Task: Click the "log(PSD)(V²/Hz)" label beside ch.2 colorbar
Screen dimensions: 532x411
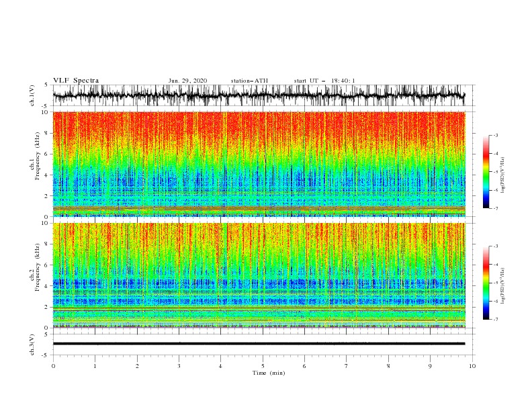Action: pyautogui.click(x=502, y=286)
